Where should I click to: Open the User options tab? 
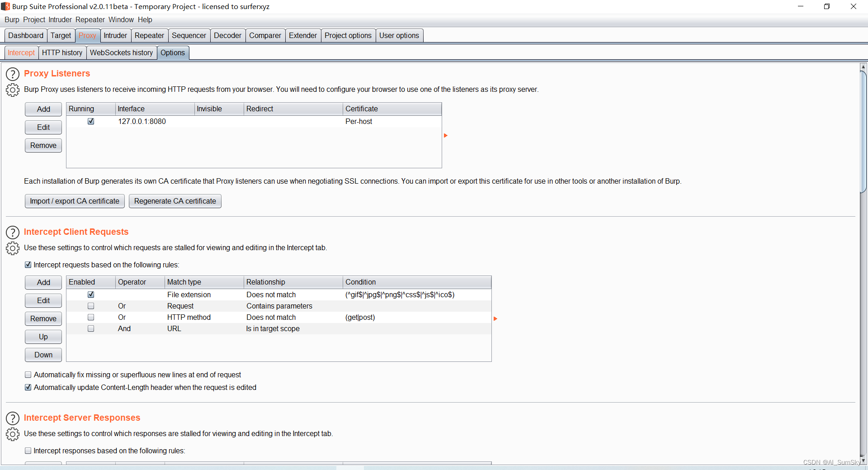399,35
